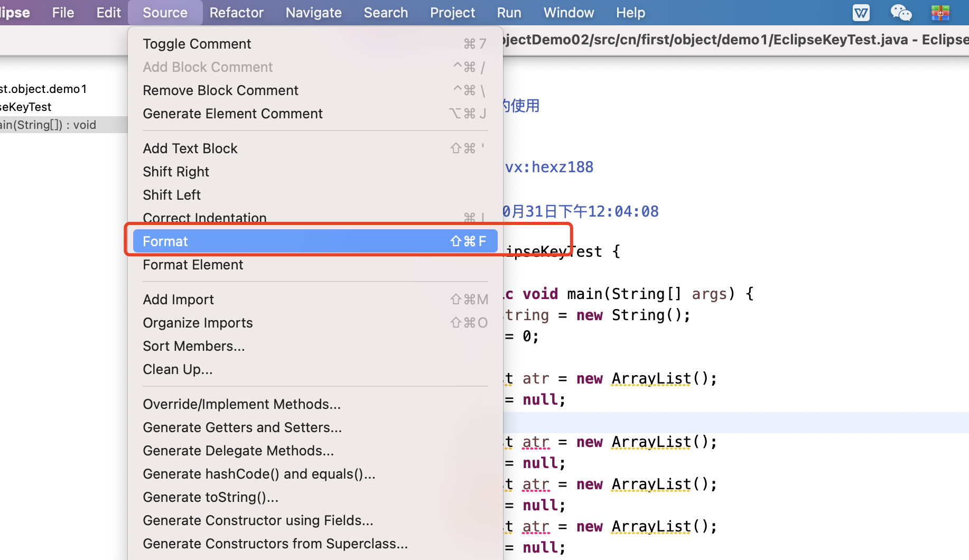Open the WeChat menu bar icon

tap(900, 13)
